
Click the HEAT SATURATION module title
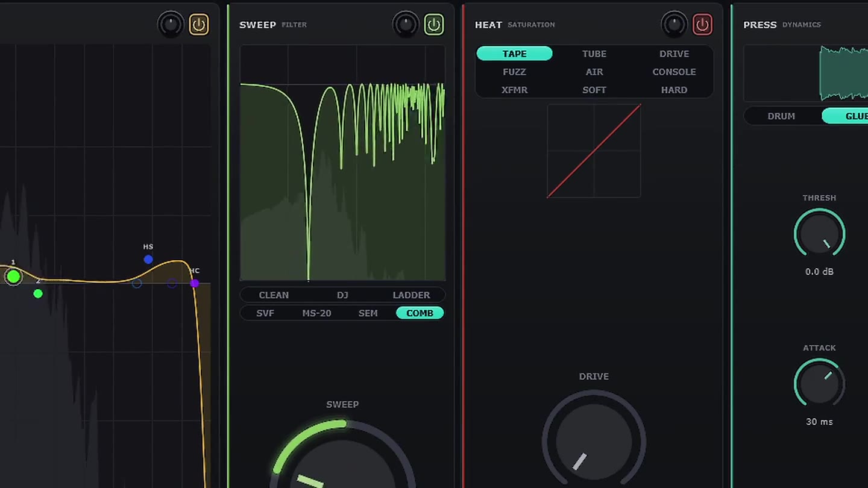pyautogui.click(x=515, y=25)
